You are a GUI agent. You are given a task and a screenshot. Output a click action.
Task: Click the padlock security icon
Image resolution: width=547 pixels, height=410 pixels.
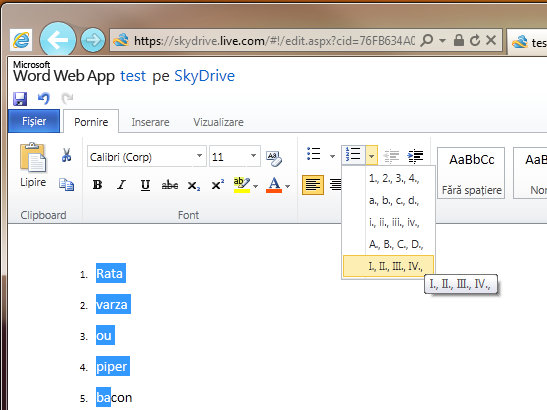tap(459, 40)
